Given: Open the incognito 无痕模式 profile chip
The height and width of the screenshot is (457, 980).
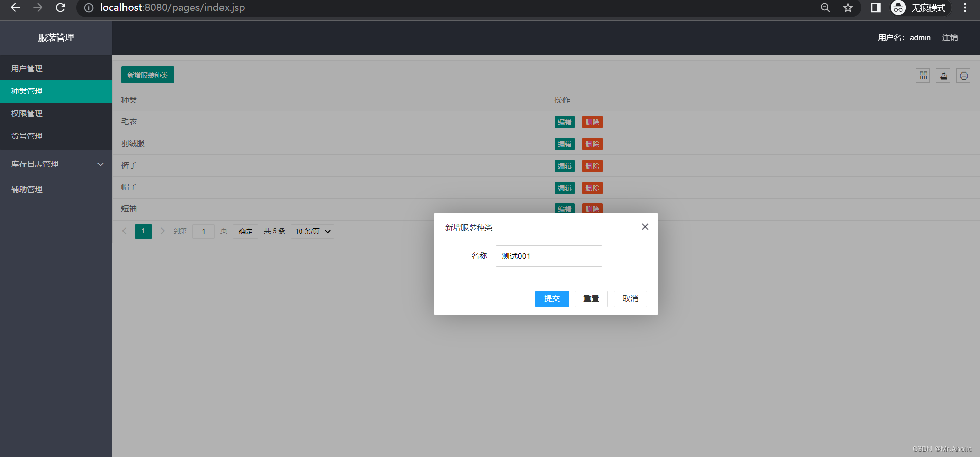Looking at the screenshot, I should click(920, 8).
